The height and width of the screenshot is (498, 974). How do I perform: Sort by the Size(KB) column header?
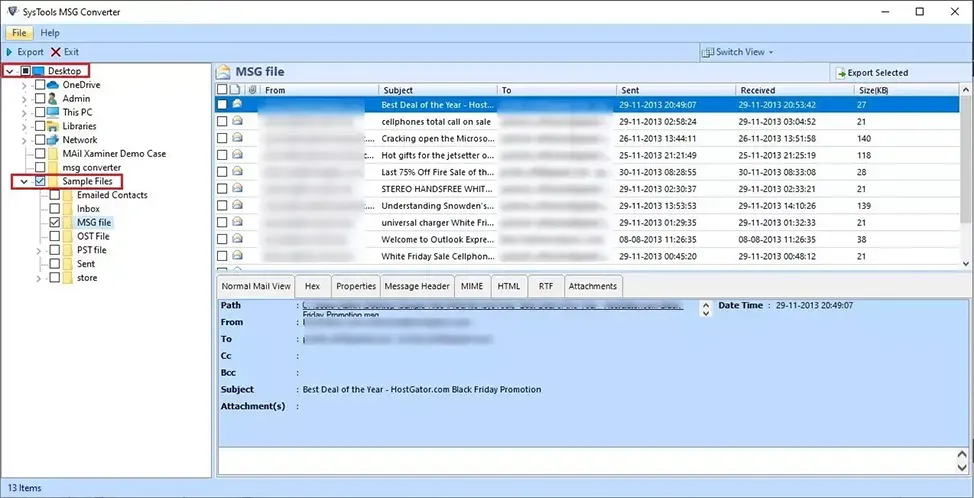pos(907,90)
